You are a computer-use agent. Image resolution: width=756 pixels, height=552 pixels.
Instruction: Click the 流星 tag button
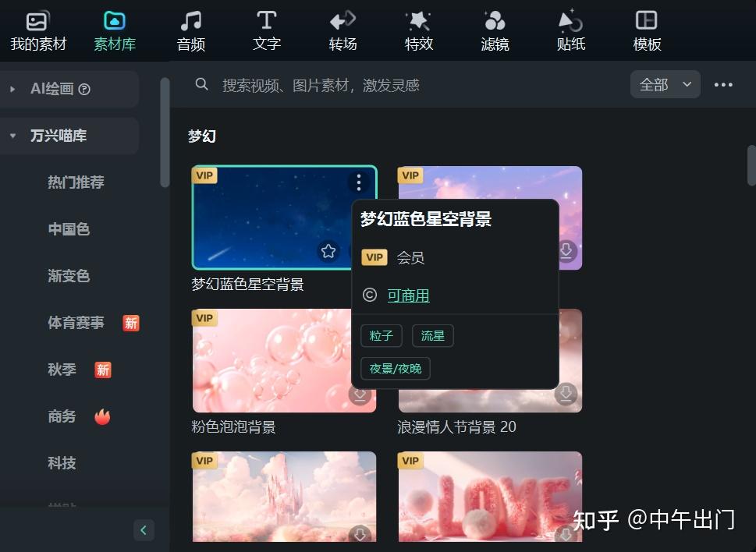coord(432,336)
